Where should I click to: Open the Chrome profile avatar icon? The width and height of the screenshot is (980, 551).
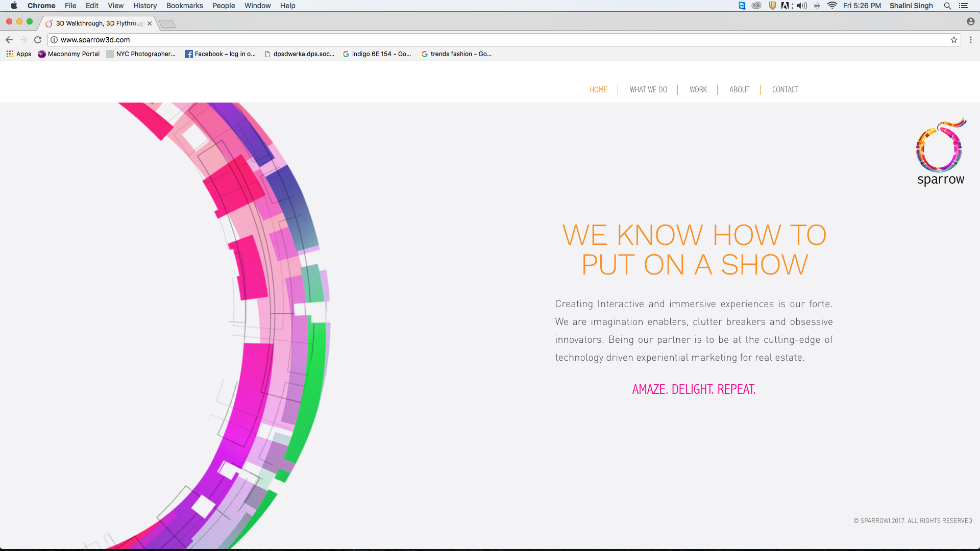pyautogui.click(x=970, y=21)
